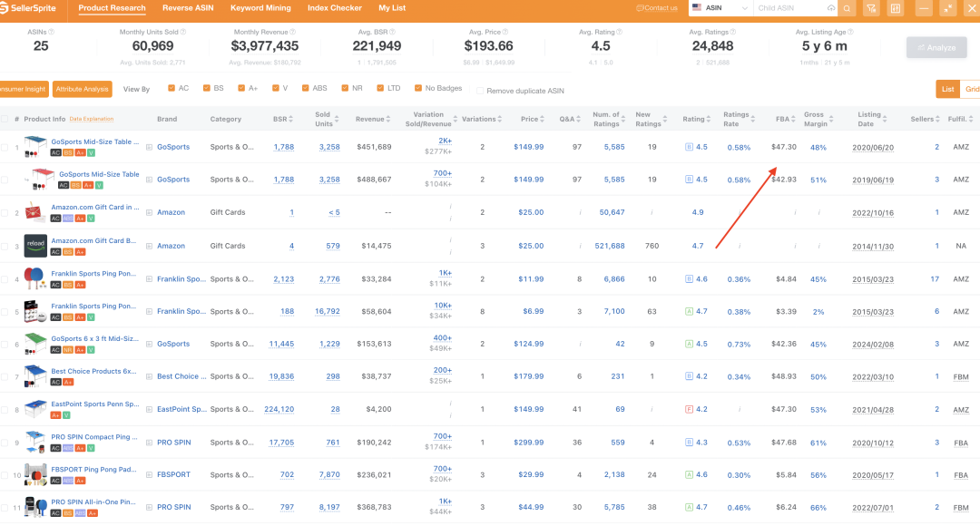Tick the select-all checkbox in table header
980x526 pixels.
click(5, 119)
